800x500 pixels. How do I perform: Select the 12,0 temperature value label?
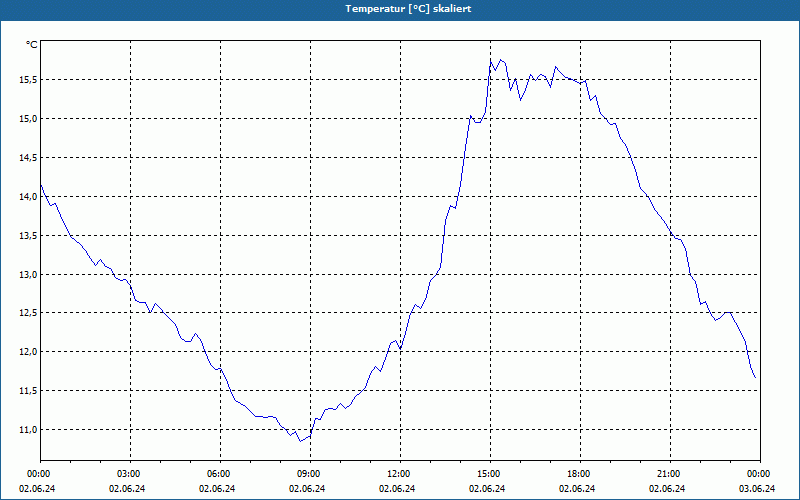coord(28,352)
